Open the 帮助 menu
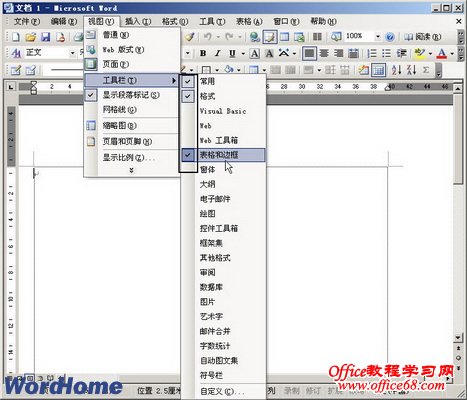467x400 pixels. click(323, 21)
